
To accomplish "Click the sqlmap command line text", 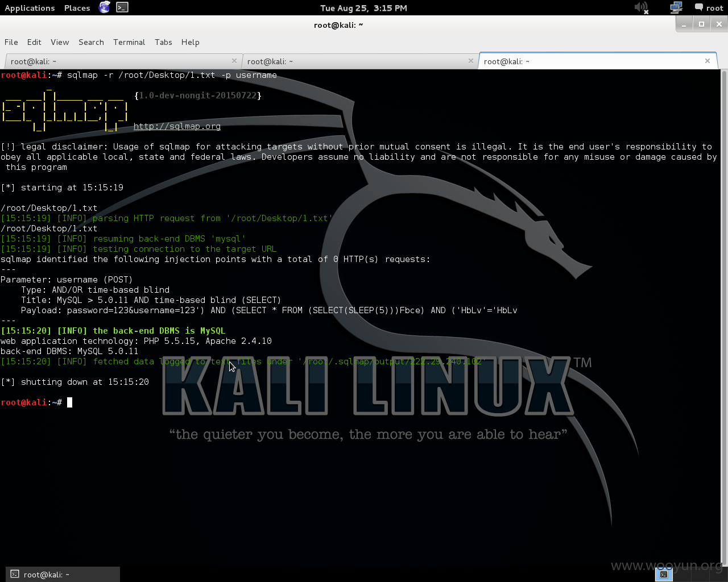I will coord(172,75).
